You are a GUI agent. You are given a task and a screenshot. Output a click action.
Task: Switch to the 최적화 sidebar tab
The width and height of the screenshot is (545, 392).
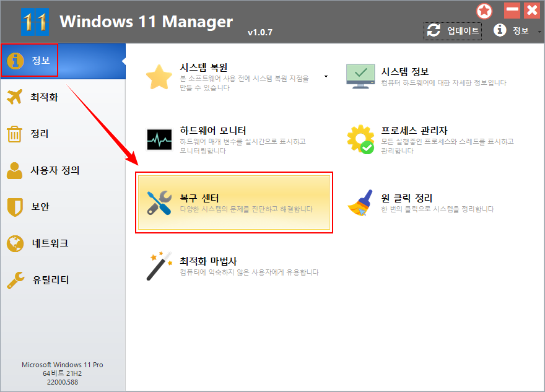(63, 97)
